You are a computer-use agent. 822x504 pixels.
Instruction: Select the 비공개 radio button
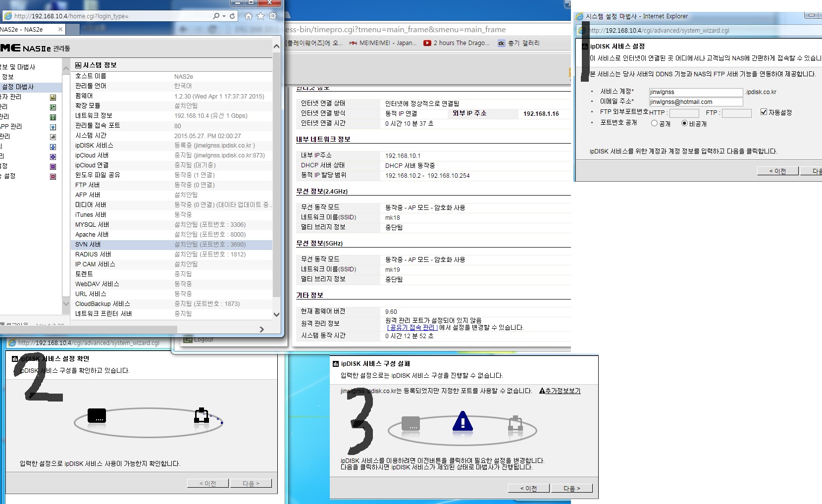pyautogui.click(x=684, y=123)
